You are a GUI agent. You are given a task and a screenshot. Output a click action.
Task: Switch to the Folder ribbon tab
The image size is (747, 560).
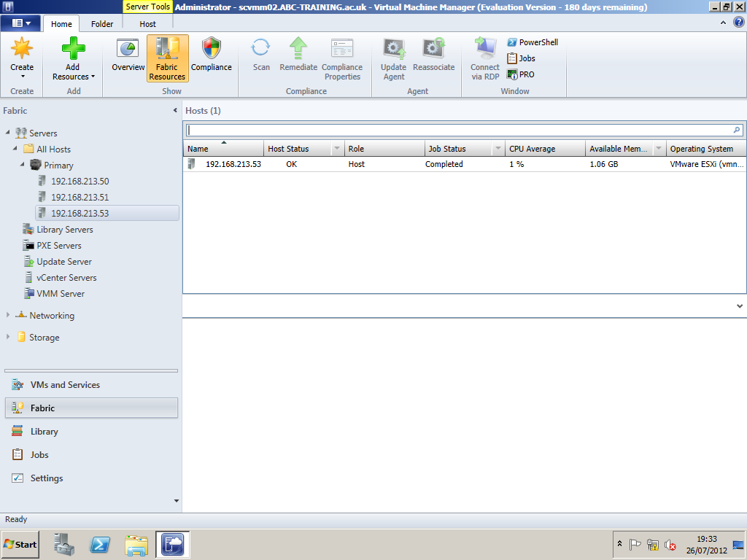(x=102, y=24)
